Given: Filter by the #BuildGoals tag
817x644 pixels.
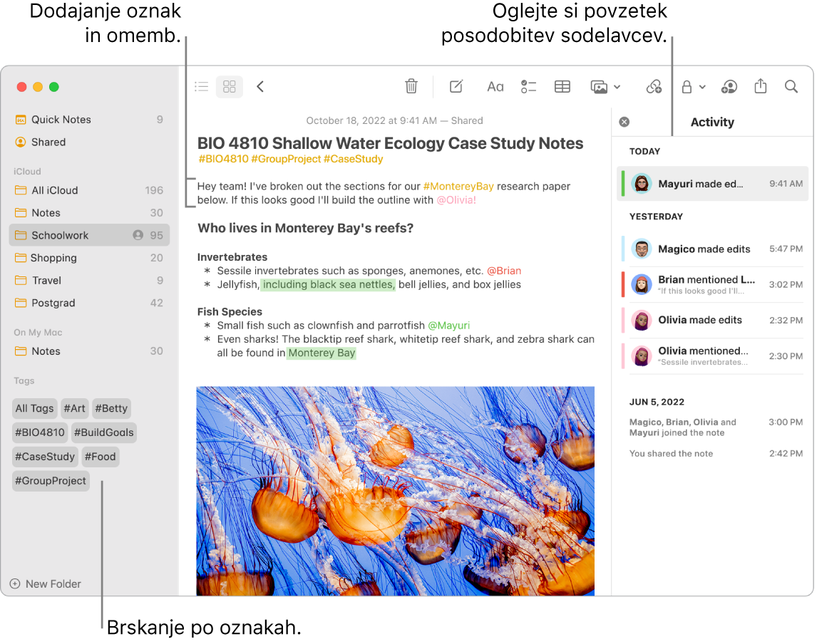Looking at the screenshot, I should click(103, 432).
